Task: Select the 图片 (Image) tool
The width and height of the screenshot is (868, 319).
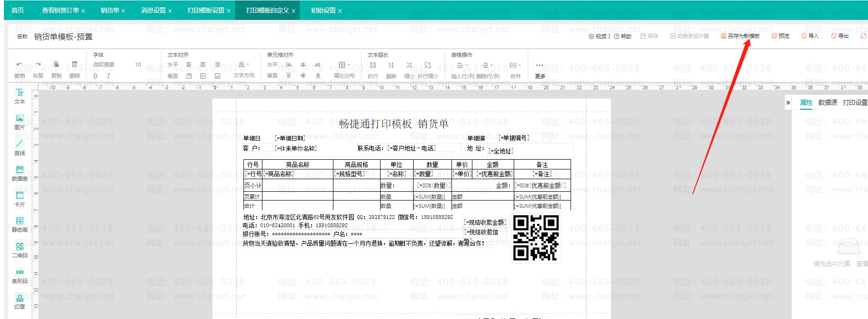Action: coord(19,121)
